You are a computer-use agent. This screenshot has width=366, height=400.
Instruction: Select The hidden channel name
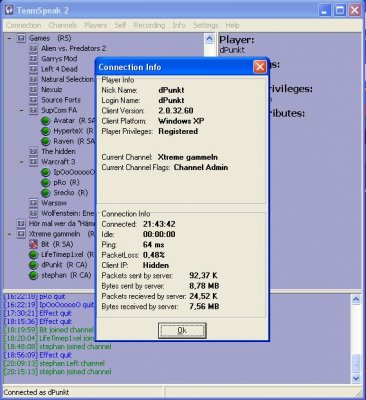click(58, 151)
